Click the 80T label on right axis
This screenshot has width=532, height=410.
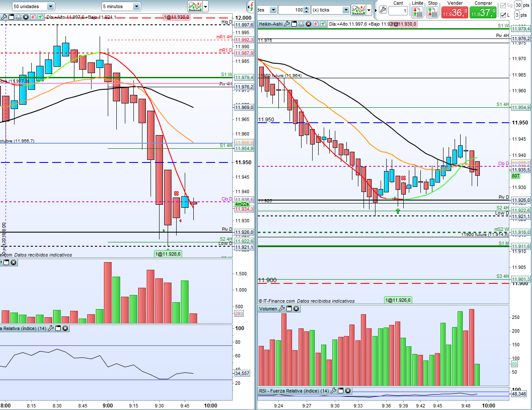516,176
